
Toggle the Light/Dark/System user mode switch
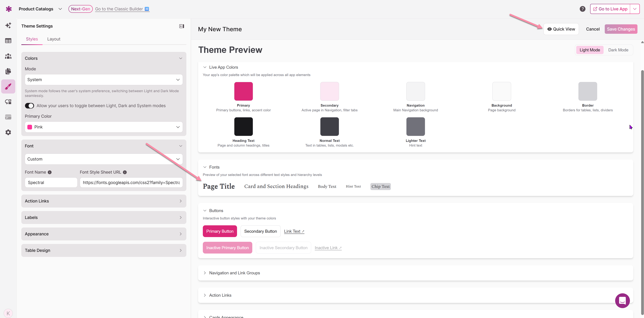coord(29,106)
